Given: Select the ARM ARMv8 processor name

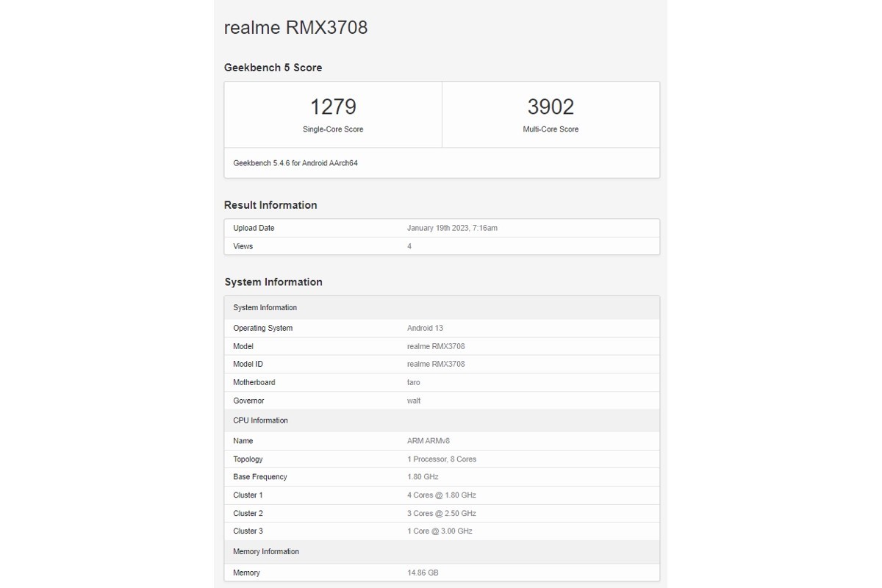Looking at the screenshot, I should (x=429, y=441).
